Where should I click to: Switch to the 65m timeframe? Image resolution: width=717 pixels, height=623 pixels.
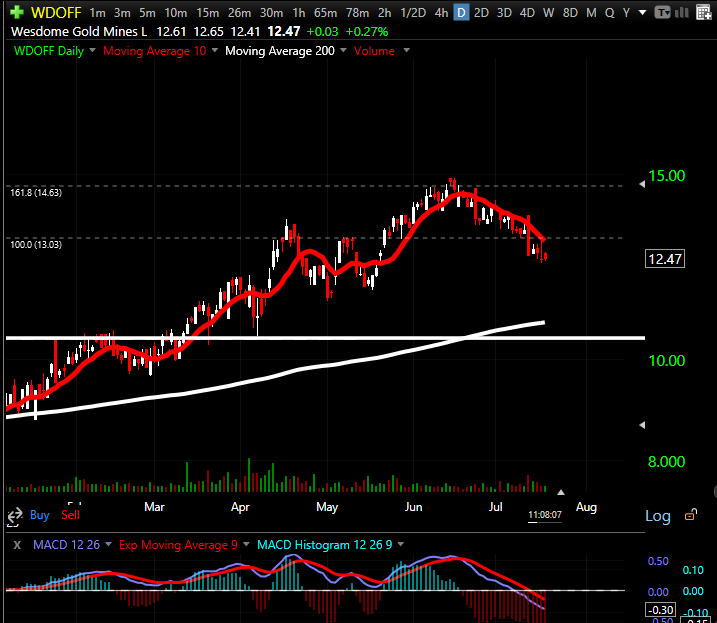(325, 13)
